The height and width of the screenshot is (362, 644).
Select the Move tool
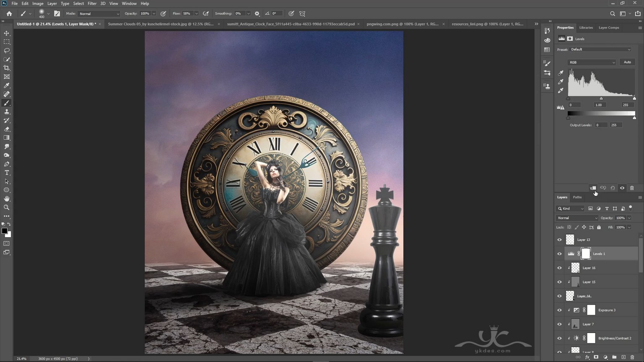click(7, 33)
